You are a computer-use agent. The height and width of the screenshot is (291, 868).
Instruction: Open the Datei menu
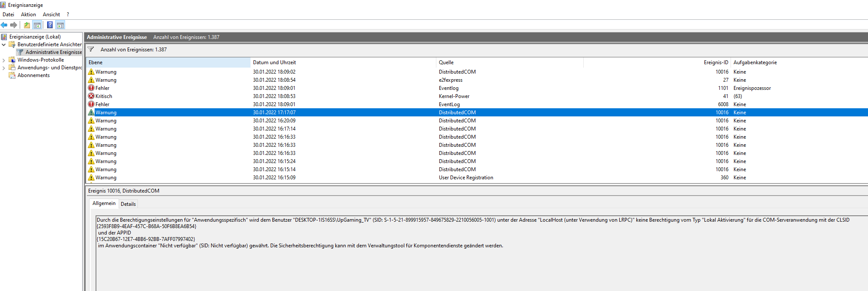8,15
